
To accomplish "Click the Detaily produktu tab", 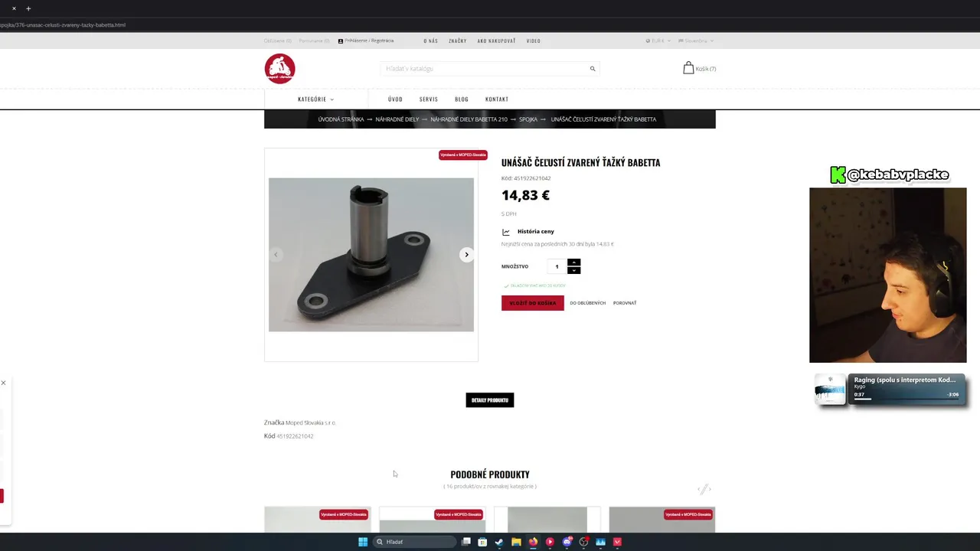I will coord(490,400).
